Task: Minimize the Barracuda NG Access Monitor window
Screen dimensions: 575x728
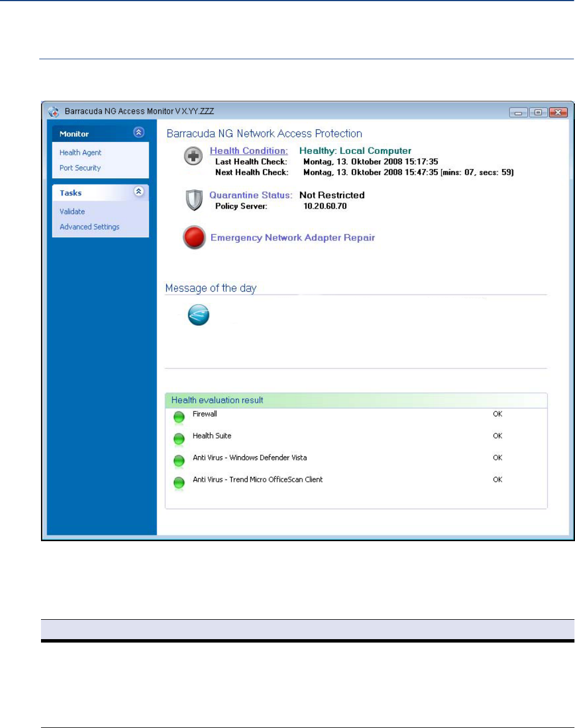Action: click(x=518, y=112)
